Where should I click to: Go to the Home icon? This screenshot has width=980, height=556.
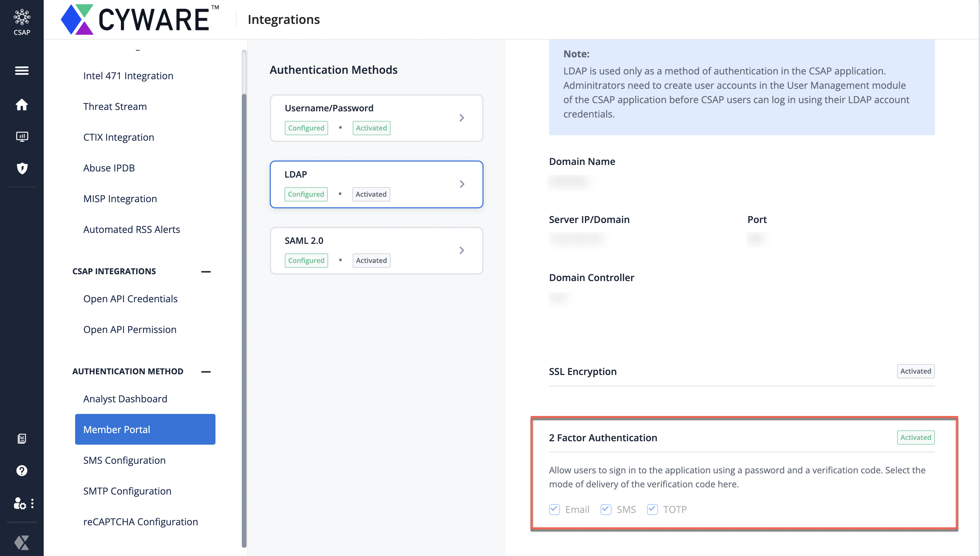pyautogui.click(x=22, y=105)
